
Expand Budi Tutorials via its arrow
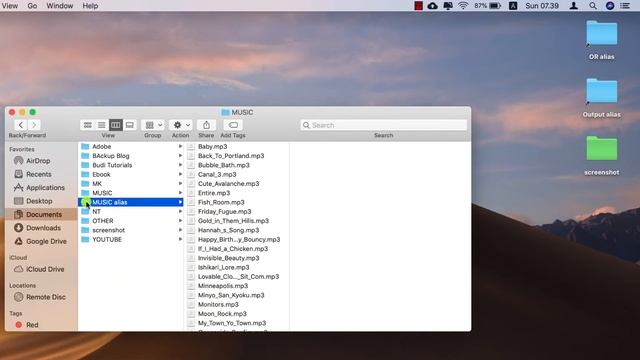point(180,165)
